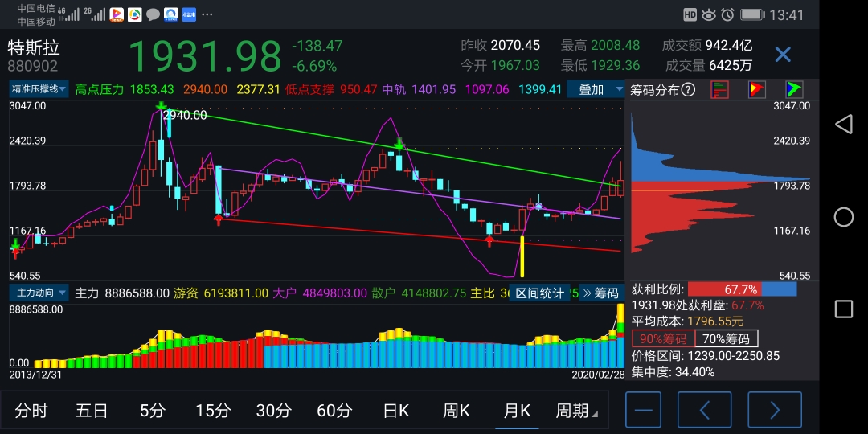
Task: Close the Tesla chart with the X icon
Action: pos(783,55)
